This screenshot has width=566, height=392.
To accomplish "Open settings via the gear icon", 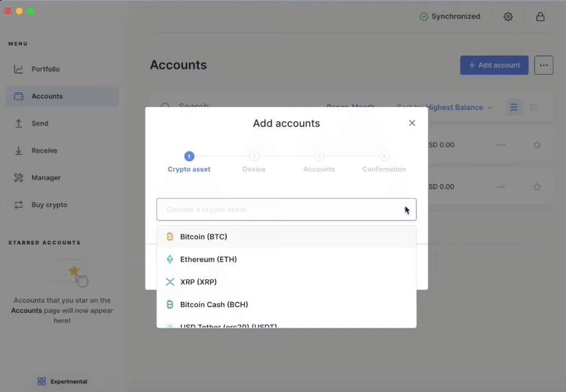I will (x=508, y=16).
